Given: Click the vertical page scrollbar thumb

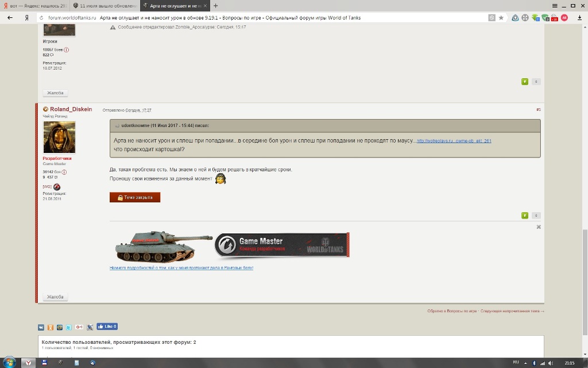Looking at the screenshot, I should point(585,282).
